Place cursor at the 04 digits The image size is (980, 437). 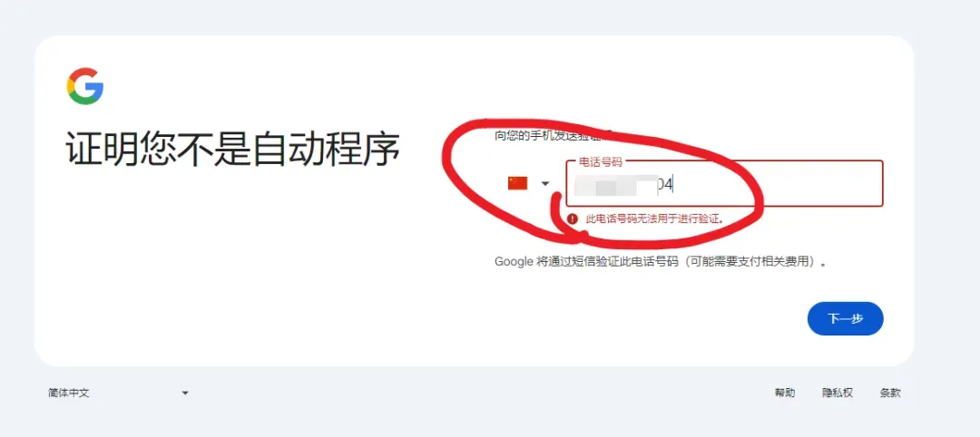click(664, 186)
